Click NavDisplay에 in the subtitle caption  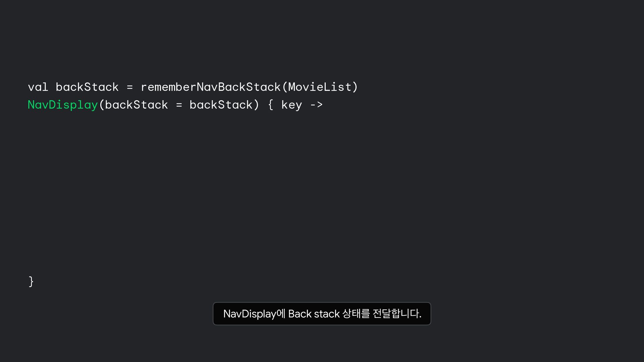254,314
